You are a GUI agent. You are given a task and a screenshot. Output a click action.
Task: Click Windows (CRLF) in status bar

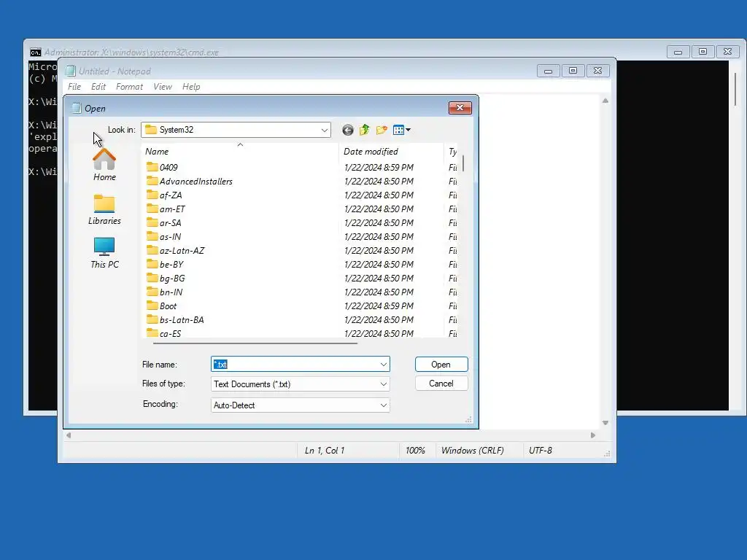click(472, 451)
